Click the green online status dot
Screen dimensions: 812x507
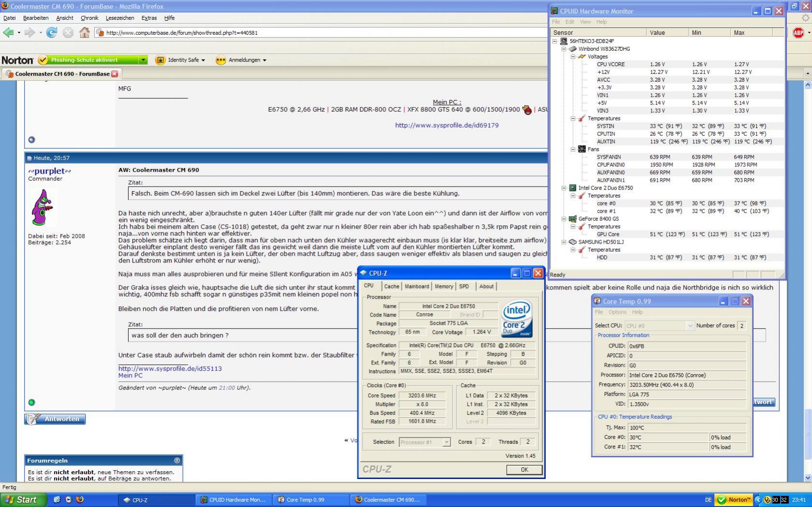click(32, 402)
